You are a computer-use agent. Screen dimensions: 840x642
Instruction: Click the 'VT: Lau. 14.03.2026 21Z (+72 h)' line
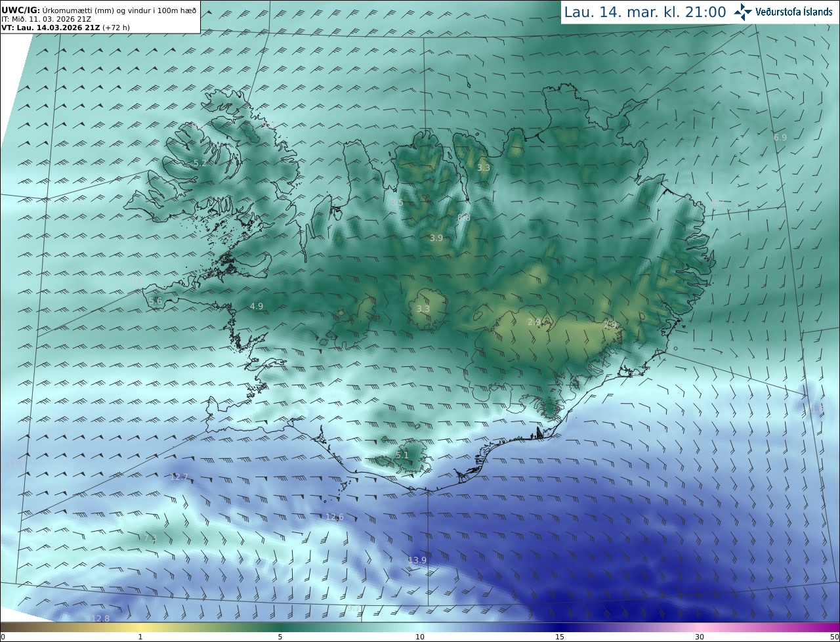tap(64, 28)
